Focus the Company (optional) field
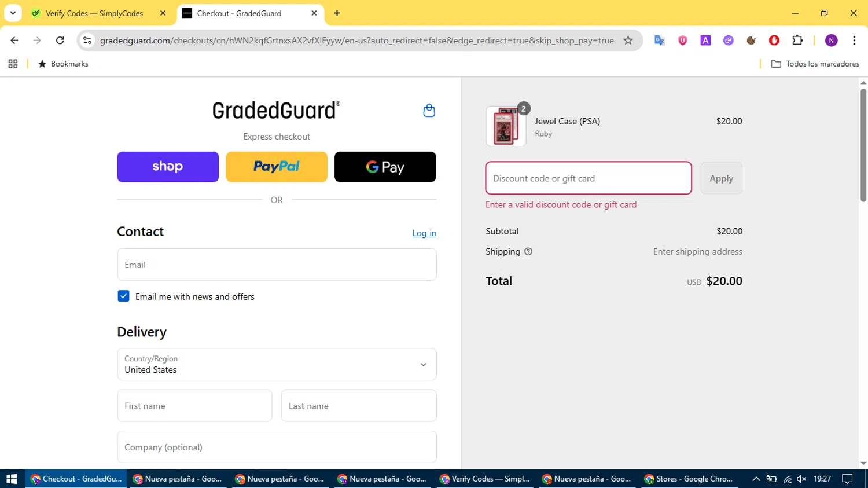The width and height of the screenshot is (868, 488). (x=277, y=447)
